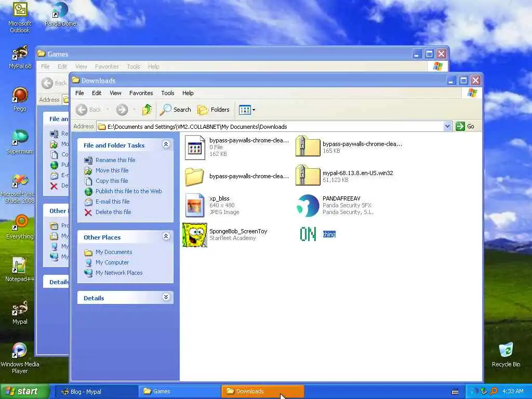The image size is (532, 399).
Task: Open the Everything search desktop icon
Action: 20,227
